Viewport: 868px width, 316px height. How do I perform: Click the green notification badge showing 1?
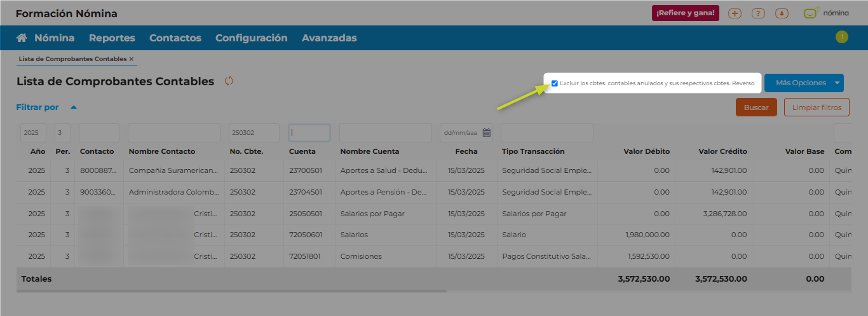point(842,38)
